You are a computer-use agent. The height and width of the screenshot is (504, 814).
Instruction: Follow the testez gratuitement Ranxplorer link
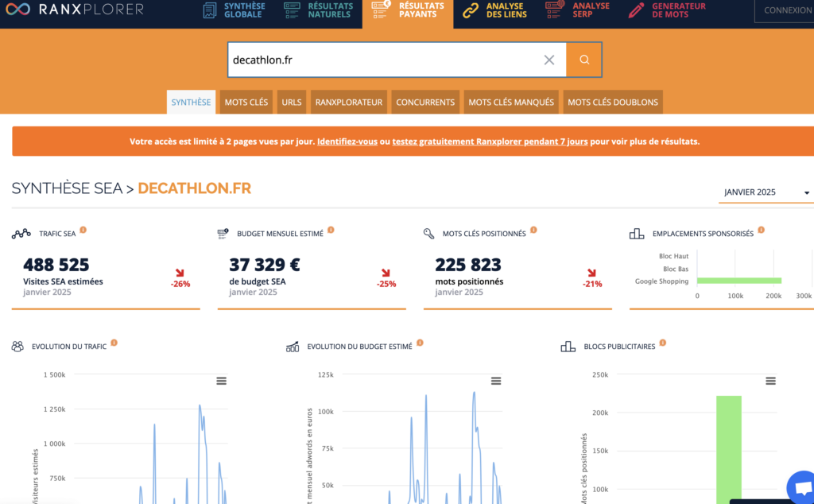[x=490, y=142]
